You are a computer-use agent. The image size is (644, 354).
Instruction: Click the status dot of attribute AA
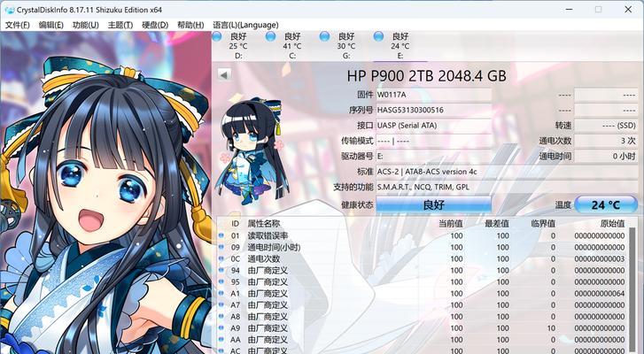[x=221, y=340]
